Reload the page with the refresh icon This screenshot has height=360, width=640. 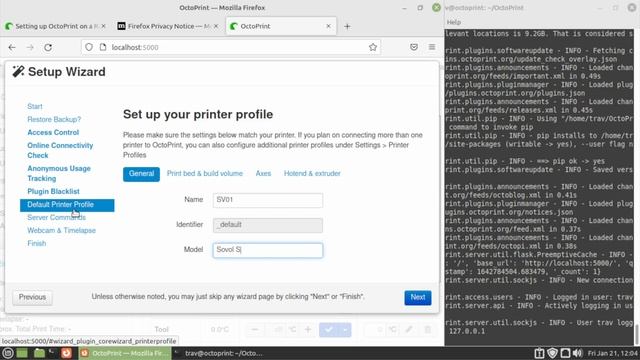point(48,47)
